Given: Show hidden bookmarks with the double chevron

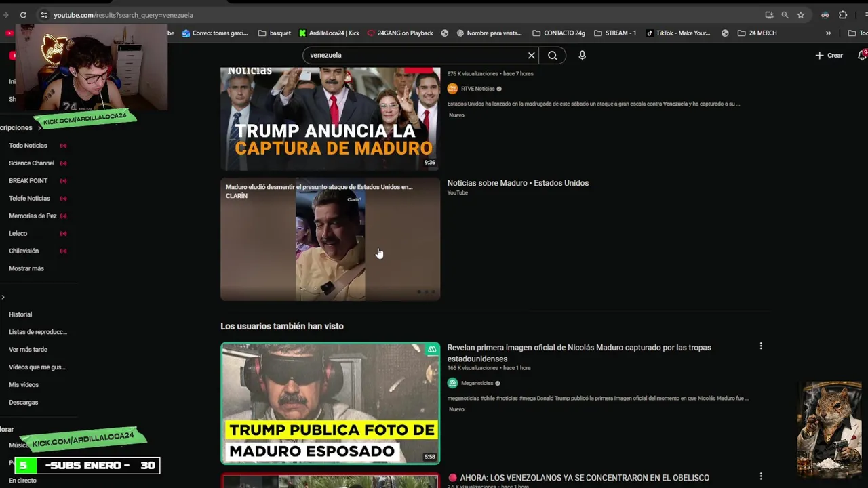Looking at the screenshot, I should click(x=828, y=33).
